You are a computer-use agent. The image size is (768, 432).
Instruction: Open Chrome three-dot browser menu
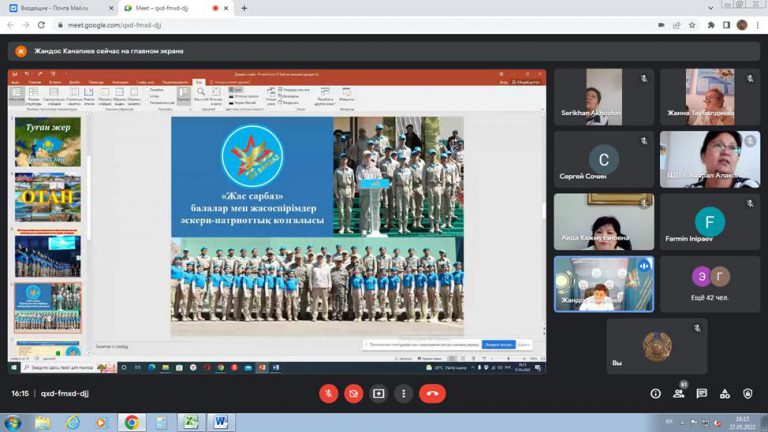[757, 25]
